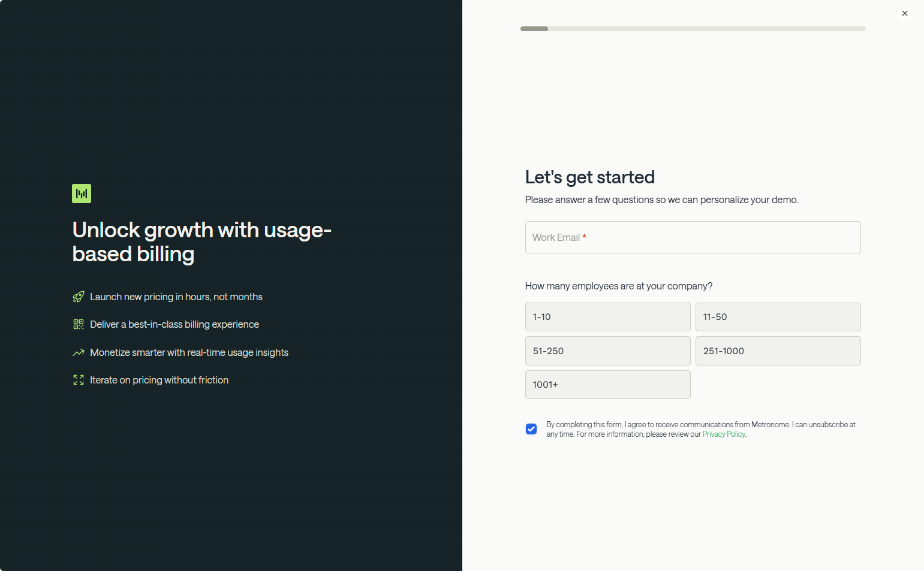Click the Metronome logo icon
The height and width of the screenshot is (571, 924).
click(x=82, y=194)
